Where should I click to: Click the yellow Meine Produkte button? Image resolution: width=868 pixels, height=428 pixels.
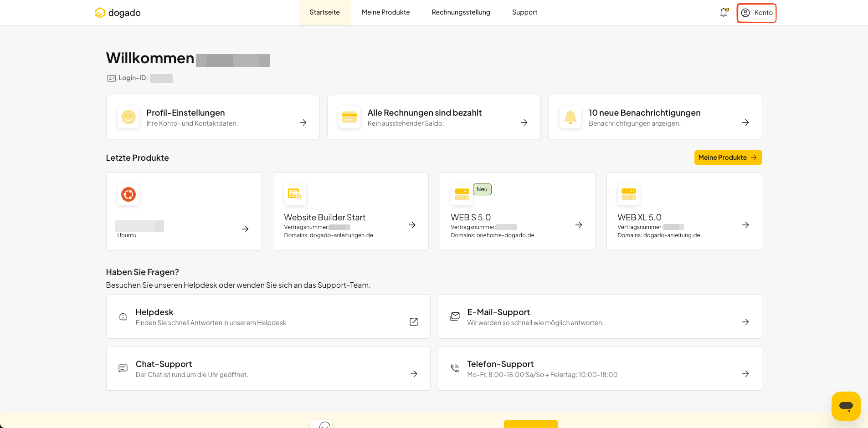[728, 158]
